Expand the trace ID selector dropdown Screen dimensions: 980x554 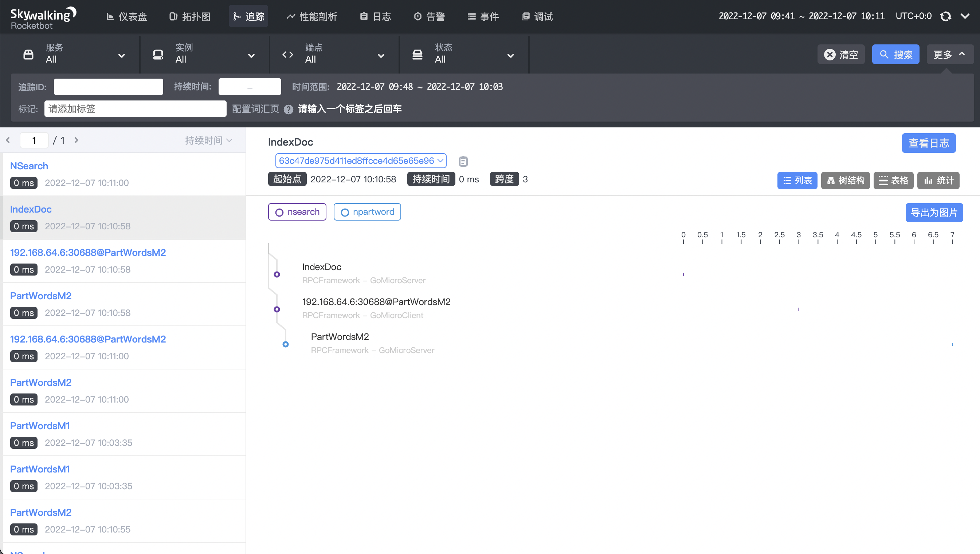[361, 161]
